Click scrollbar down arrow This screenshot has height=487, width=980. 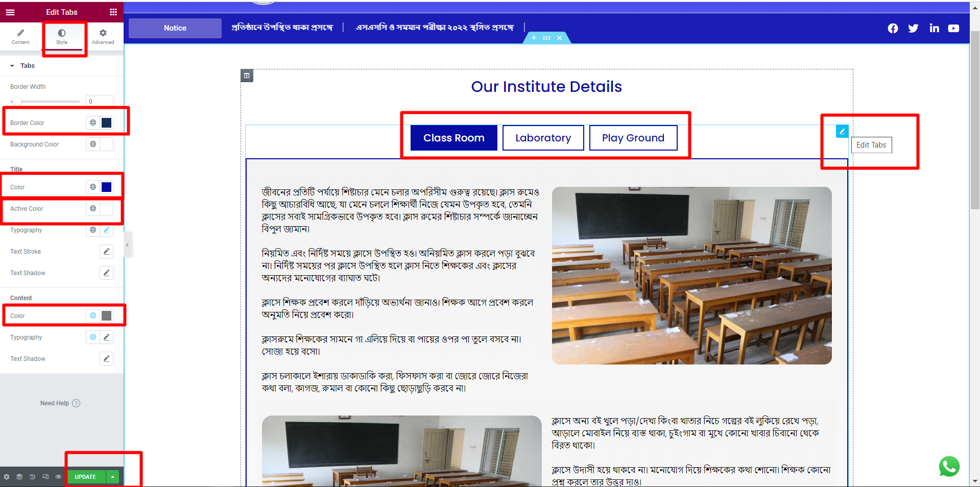click(x=975, y=481)
